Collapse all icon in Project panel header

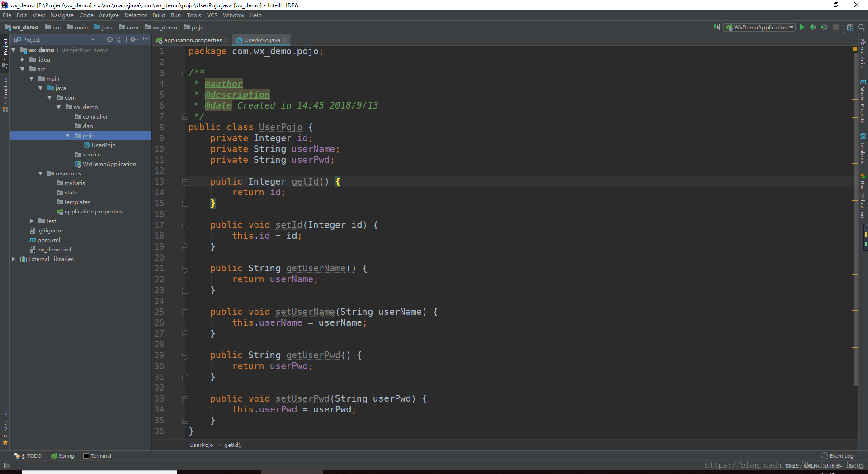point(119,40)
